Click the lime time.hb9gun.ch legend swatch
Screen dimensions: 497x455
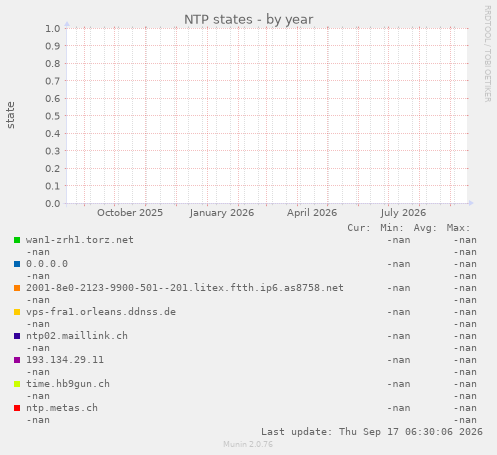pyautogui.click(x=17, y=384)
